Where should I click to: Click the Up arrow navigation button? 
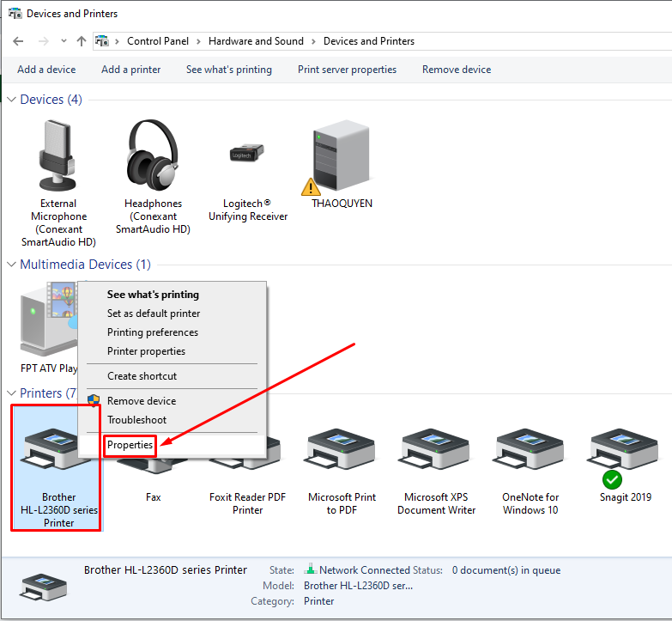tap(82, 41)
